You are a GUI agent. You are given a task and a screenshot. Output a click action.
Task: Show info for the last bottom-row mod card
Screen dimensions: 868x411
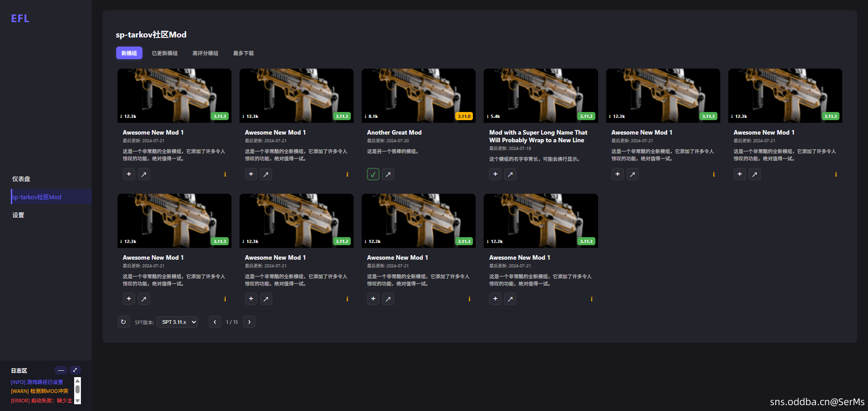tap(591, 299)
